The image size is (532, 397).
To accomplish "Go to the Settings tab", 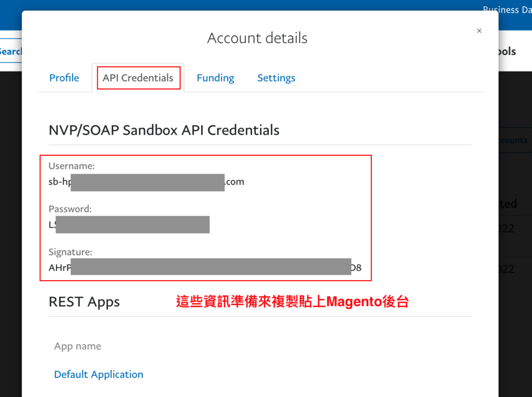I will [276, 78].
